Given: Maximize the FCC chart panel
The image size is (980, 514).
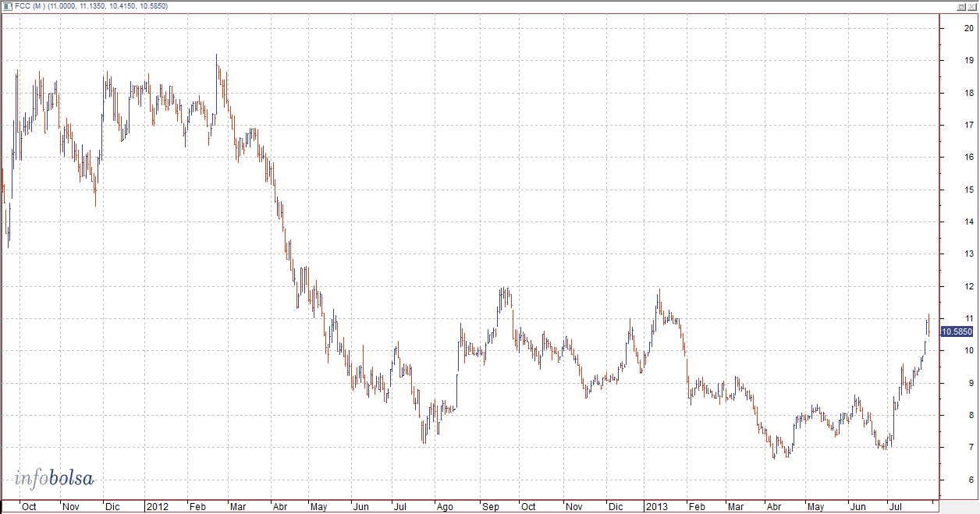Looking at the screenshot, I should pos(962,6).
